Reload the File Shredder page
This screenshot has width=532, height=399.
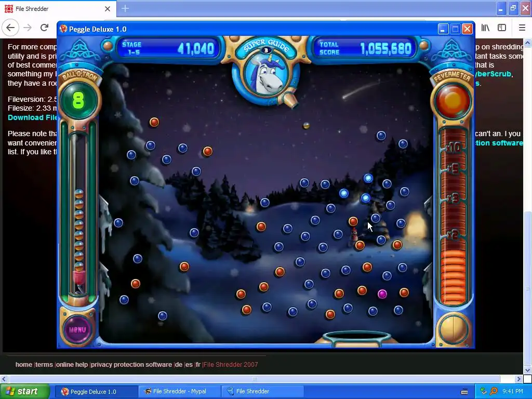(44, 28)
